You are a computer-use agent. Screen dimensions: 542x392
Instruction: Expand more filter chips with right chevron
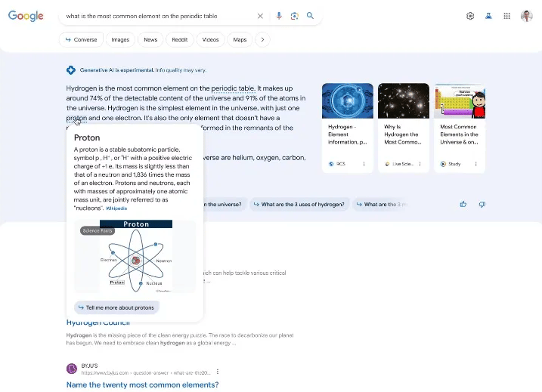click(x=263, y=40)
